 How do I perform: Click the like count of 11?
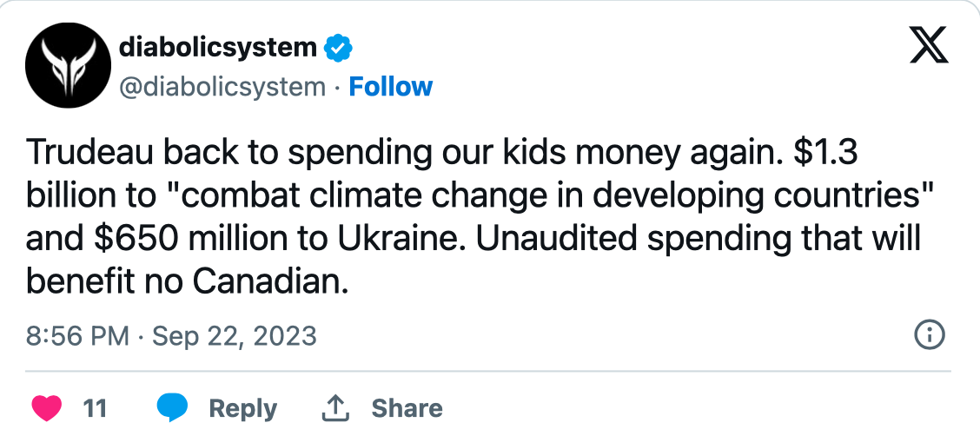pos(94,408)
